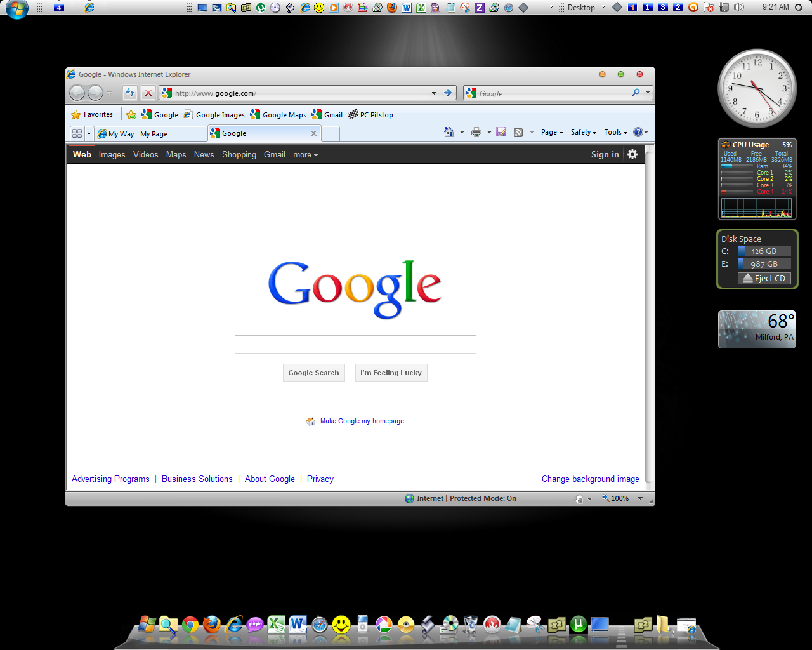Viewport: 812px width, 650px height.
Task: Click Make Google my homepage link
Action: (362, 421)
